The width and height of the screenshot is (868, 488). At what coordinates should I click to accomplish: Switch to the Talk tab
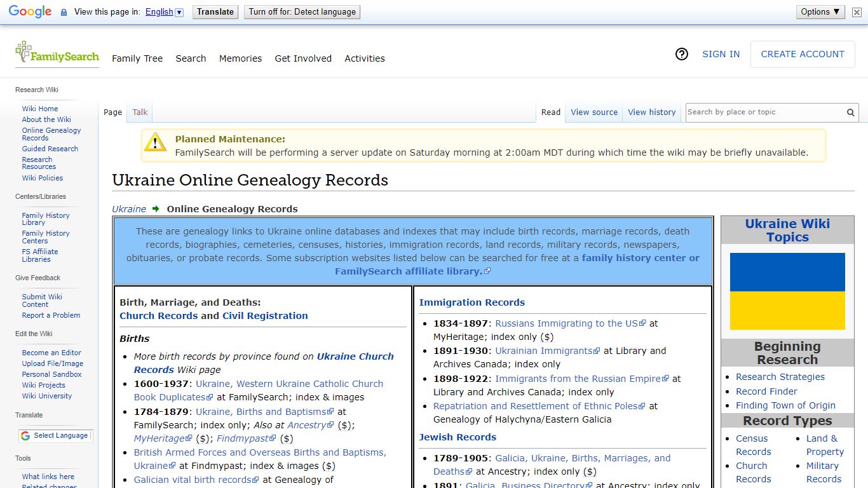(x=140, y=112)
